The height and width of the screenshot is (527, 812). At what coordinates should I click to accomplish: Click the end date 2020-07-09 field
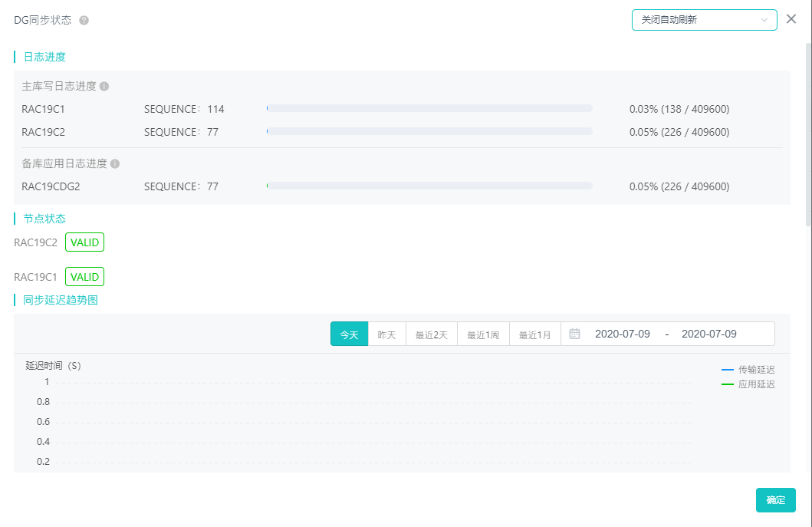point(709,334)
